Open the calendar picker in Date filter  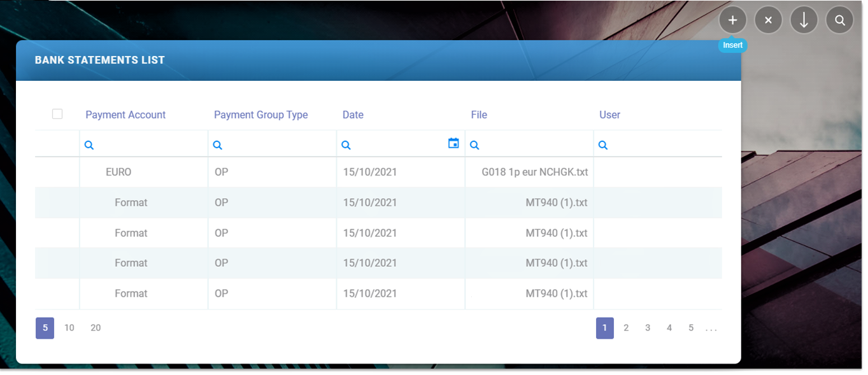pos(453,144)
